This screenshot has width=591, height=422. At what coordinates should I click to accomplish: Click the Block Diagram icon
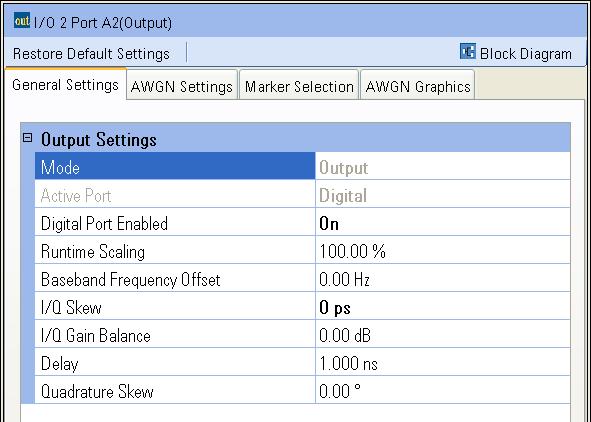468,51
